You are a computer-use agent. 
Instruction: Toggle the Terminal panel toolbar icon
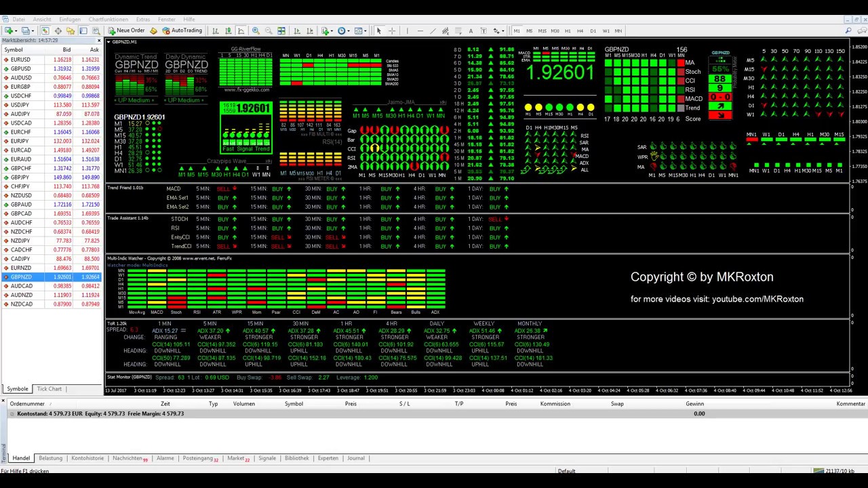point(83,30)
